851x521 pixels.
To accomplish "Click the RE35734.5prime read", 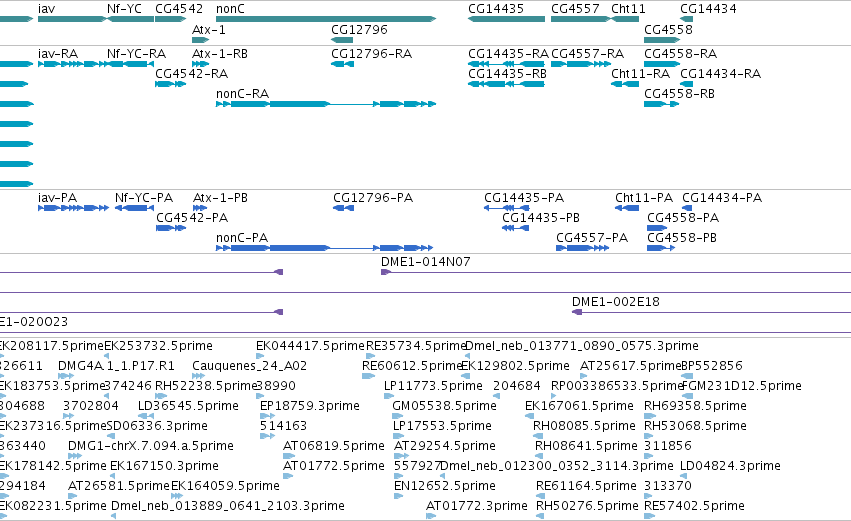I will click(416, 346).
